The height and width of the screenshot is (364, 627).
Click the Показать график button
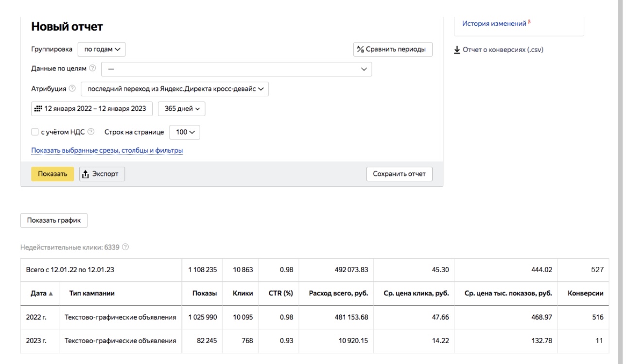(53, 220)
